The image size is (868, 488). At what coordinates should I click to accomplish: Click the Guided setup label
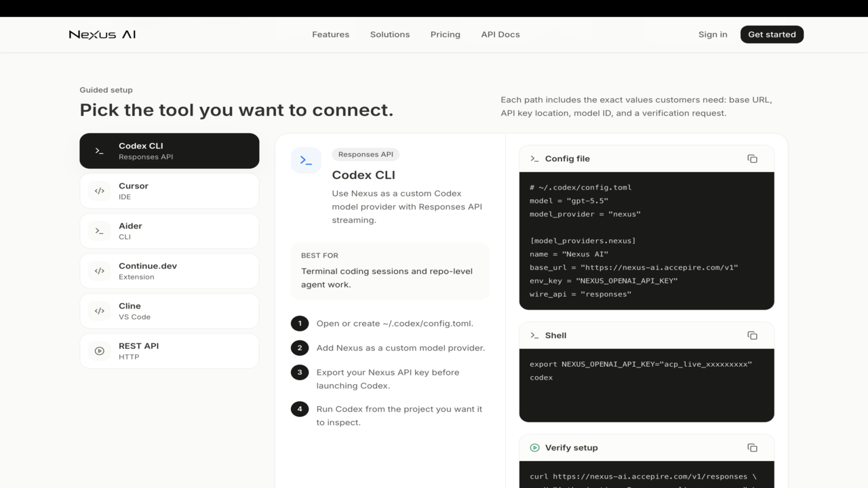106,90
